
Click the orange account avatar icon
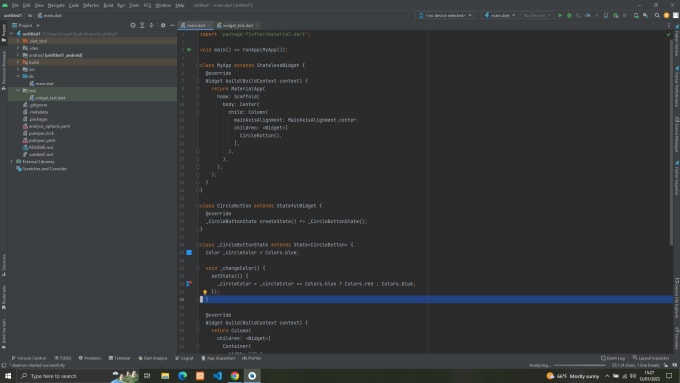(x=667, y=15)
